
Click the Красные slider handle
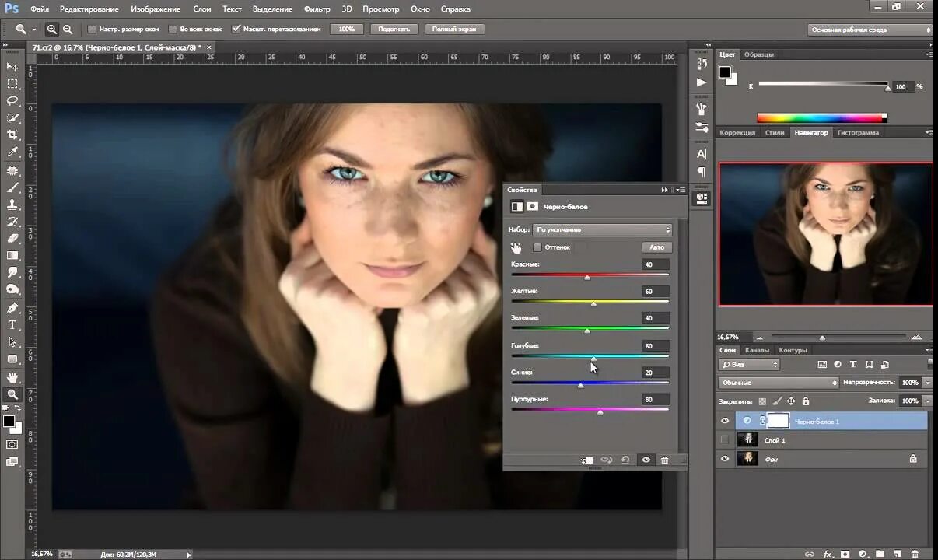[587, 277]
